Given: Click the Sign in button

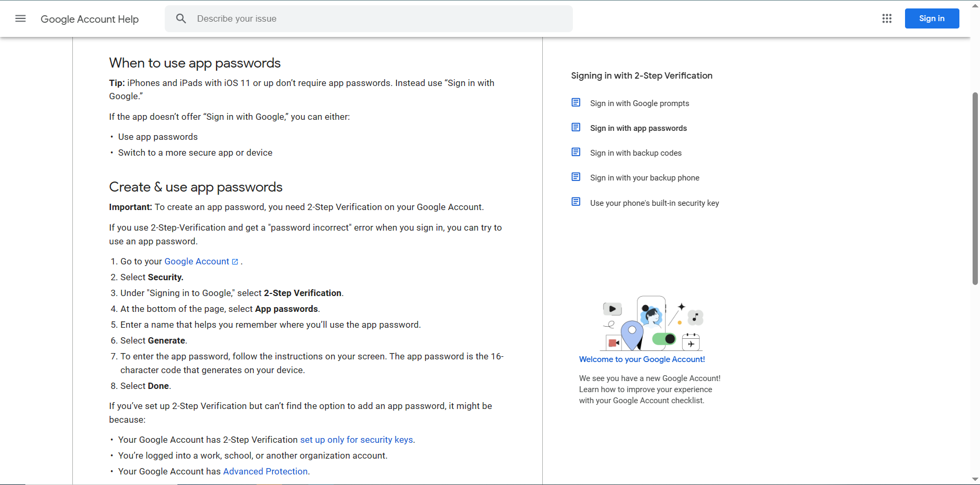Looking at the screenshot, I should click(932, 18).
